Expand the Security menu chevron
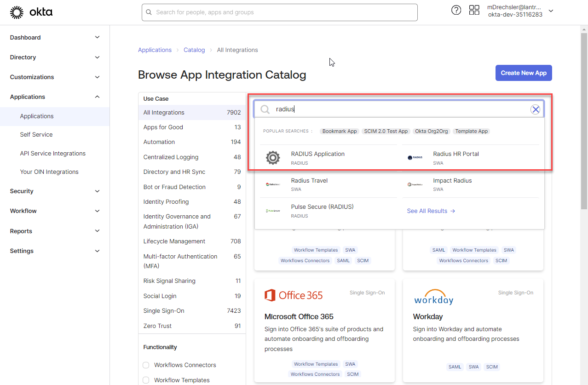Screen dimensions: 588x385 [97, 191]
